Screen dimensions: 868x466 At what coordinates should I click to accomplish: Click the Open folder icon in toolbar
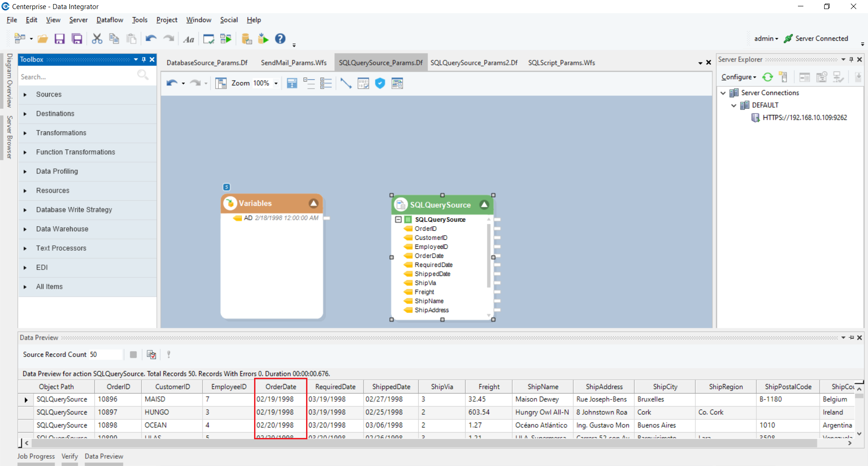(x=43, y=39)
